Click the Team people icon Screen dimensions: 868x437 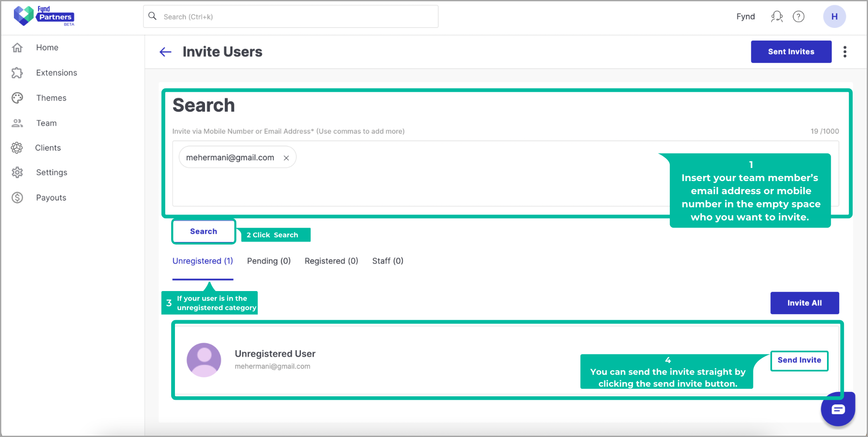pos(17,123)
